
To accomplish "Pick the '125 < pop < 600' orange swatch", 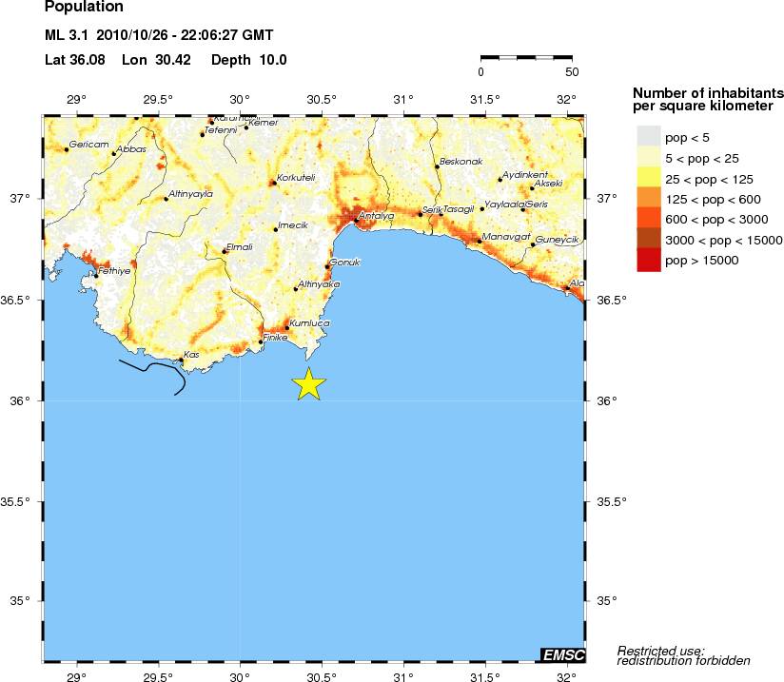I will click(648, 199).
